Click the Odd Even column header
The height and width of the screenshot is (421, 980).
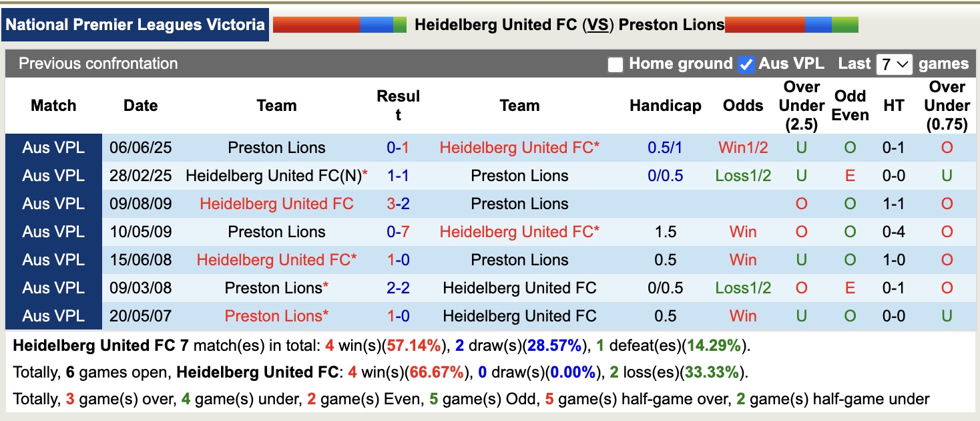(850, 106)
